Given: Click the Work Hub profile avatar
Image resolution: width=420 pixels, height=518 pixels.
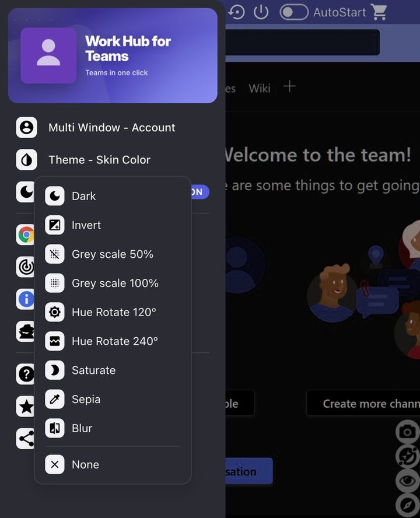Looking at the screenshot, I should [48, 55].
